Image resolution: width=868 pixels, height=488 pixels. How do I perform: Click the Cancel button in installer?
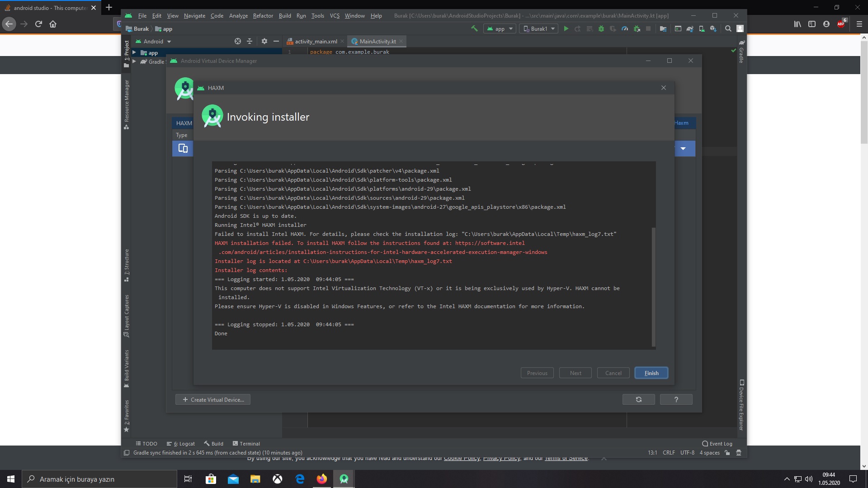click(613, 373)
